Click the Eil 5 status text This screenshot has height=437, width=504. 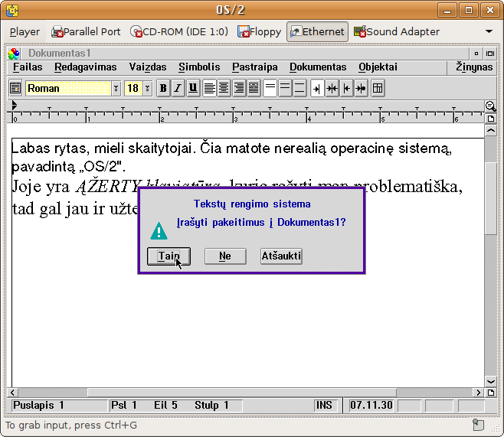[165, 405]
